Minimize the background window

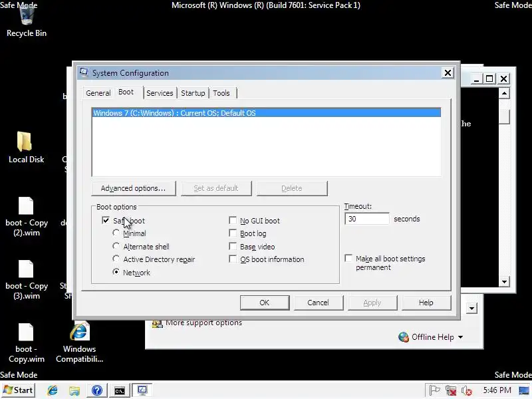[476, 79]
